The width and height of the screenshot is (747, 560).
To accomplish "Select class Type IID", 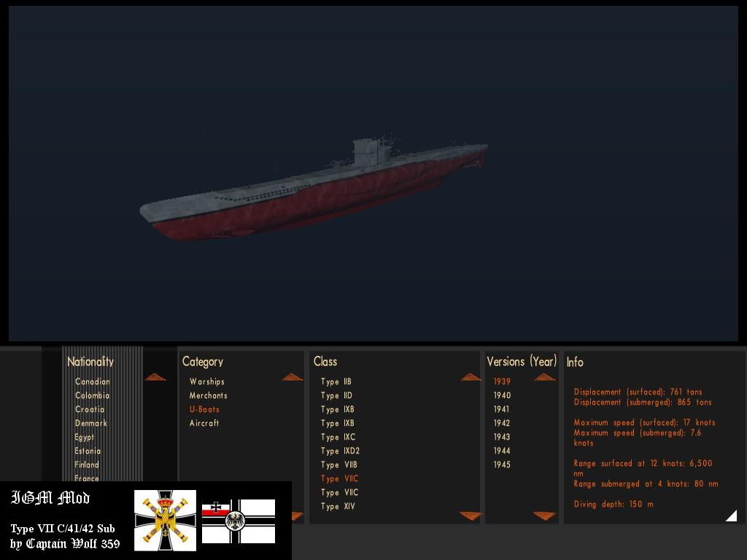I will point(336,395).
